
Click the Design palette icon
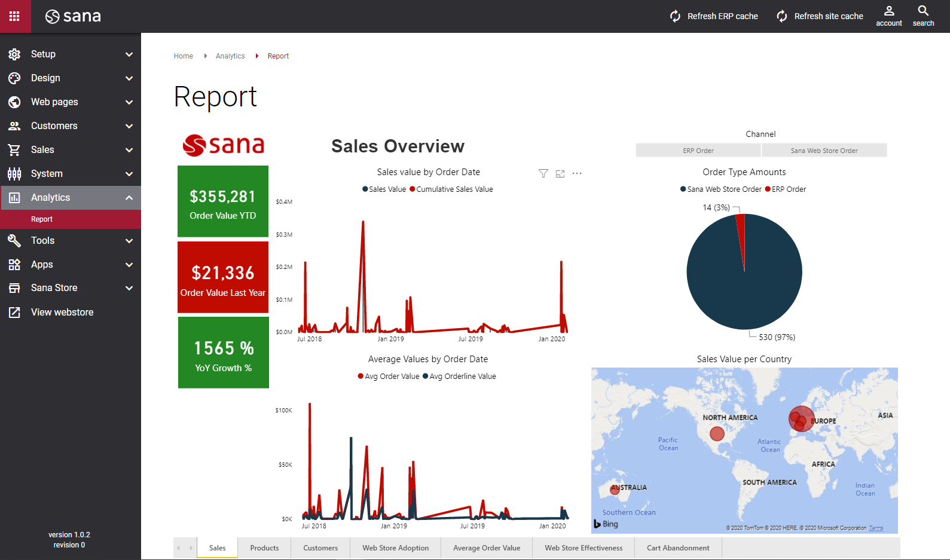(14, 78)
